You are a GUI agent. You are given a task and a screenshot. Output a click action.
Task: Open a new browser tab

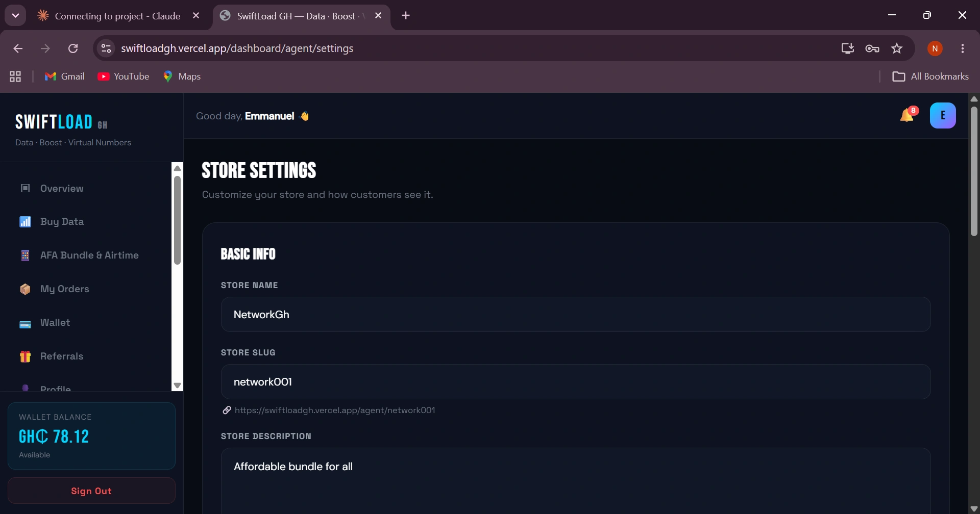coord(406,16)
